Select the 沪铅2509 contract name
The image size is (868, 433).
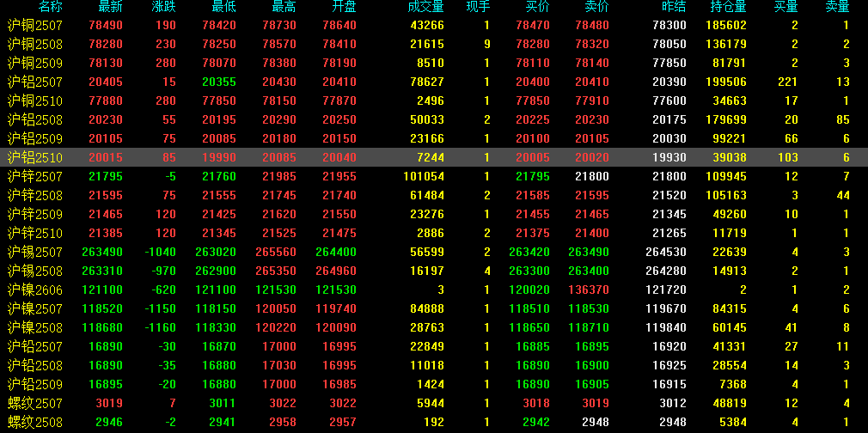click(35, 384)
